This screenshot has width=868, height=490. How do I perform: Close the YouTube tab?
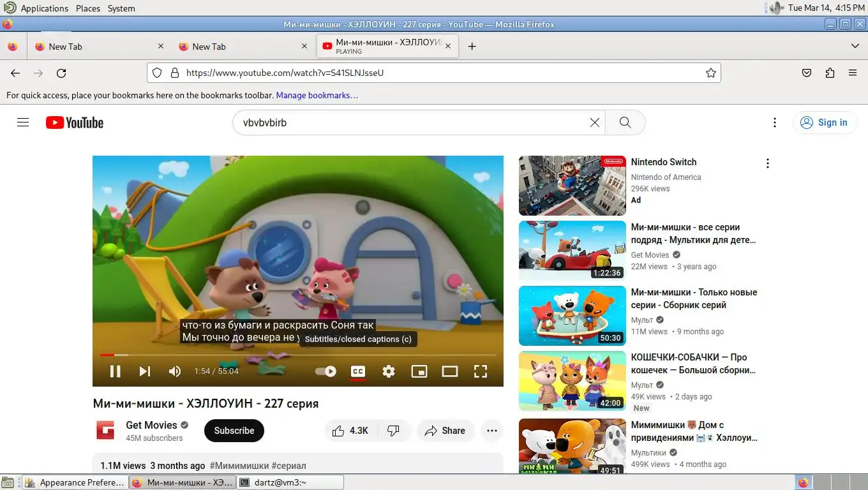click(x=448, y=47)
